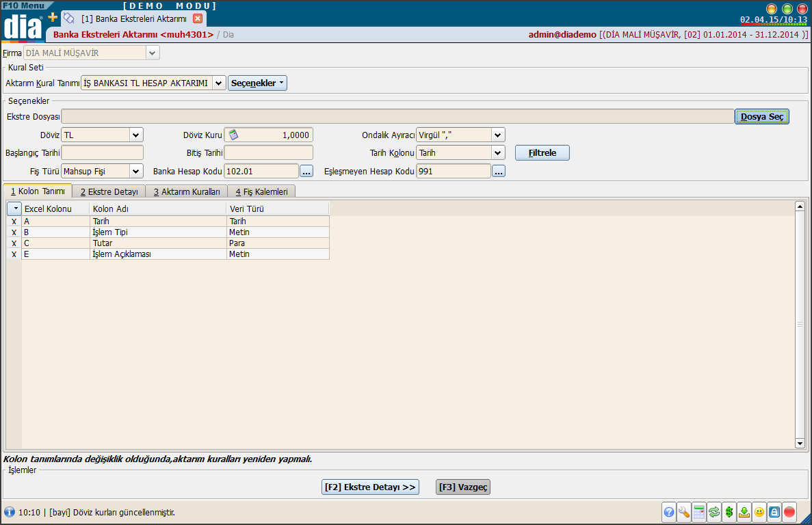The width and height of the screenshot is (812, 525).
Task: Click the wrench settings icon
Action: pos(683,512)
